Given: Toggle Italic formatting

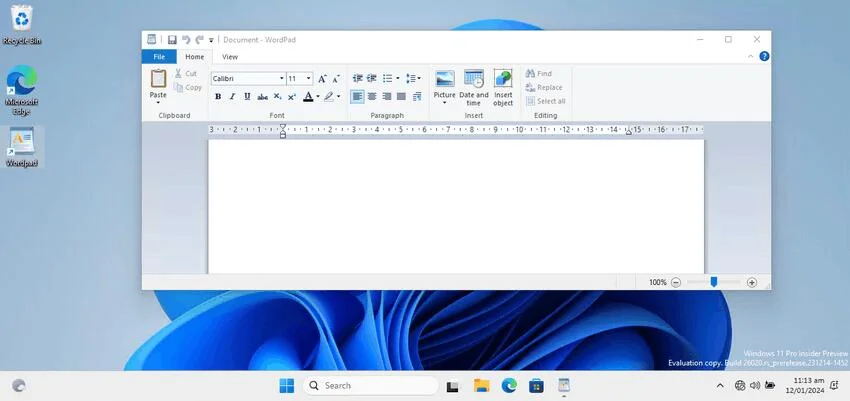Looking at the screenshot, I should 232,97.
